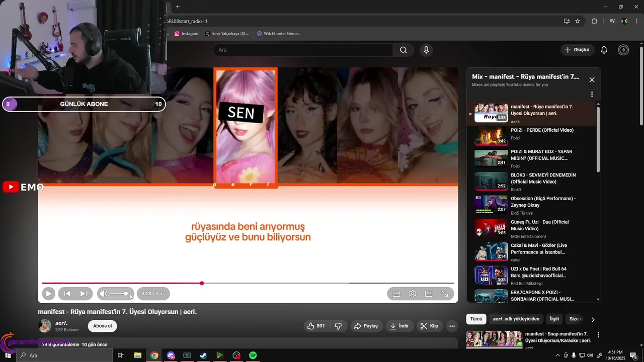The height and width of the screenshot is (362, 644).
Task: Mute the video using the speaker icon
Action: pos(103,294)
